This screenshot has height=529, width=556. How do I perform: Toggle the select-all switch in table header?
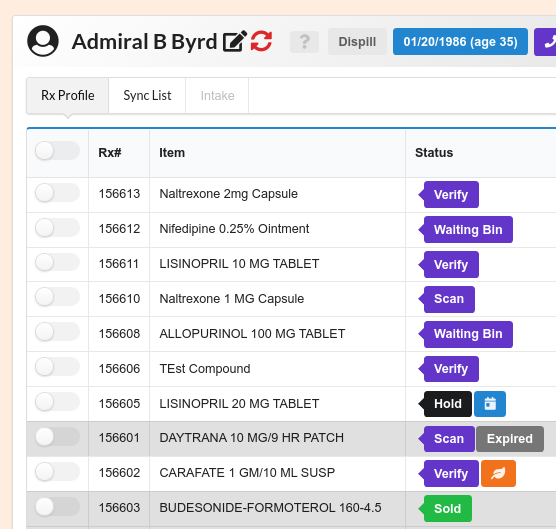point(57,151)
